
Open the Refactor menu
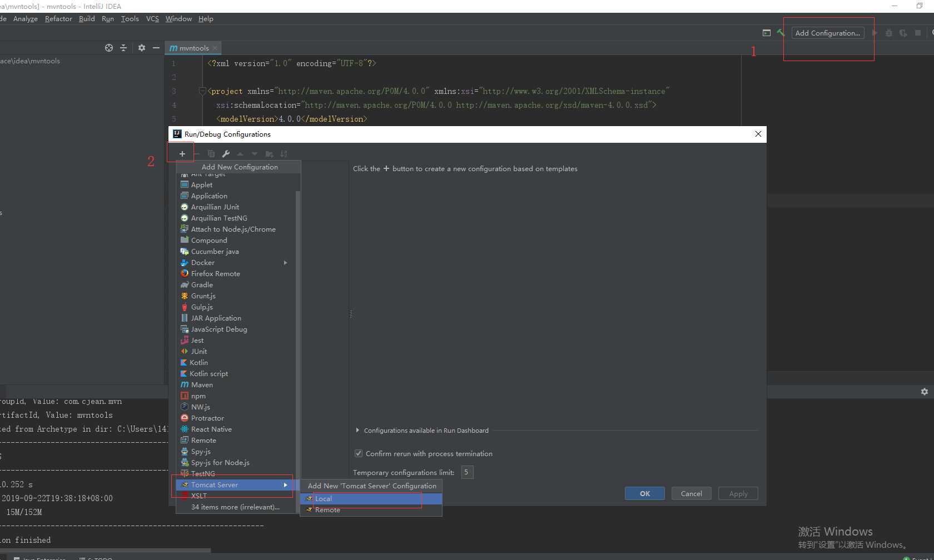pyautogui.click(x=58, y=18)
